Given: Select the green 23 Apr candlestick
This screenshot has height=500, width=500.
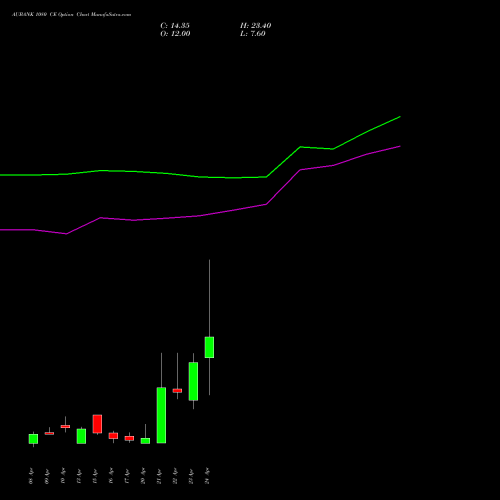Looking at the screenshot, I should pos(193,381).
